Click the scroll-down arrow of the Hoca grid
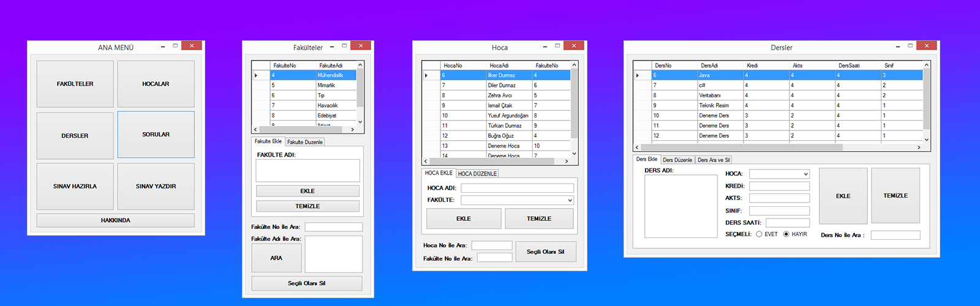 [574, 154]
